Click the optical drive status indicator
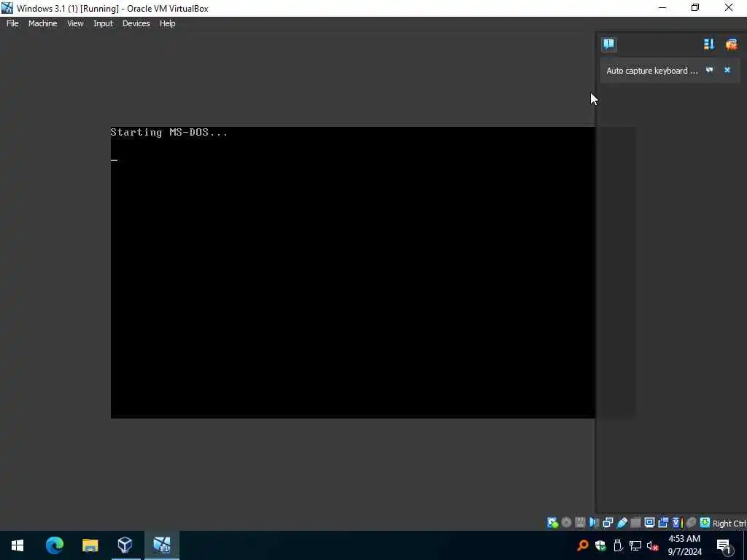 pos(566,523)
